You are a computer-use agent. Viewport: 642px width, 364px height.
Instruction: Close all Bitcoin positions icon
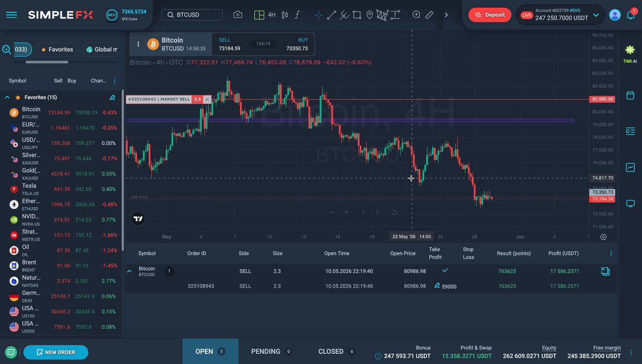pyautogui.click(x=605, y=272)
